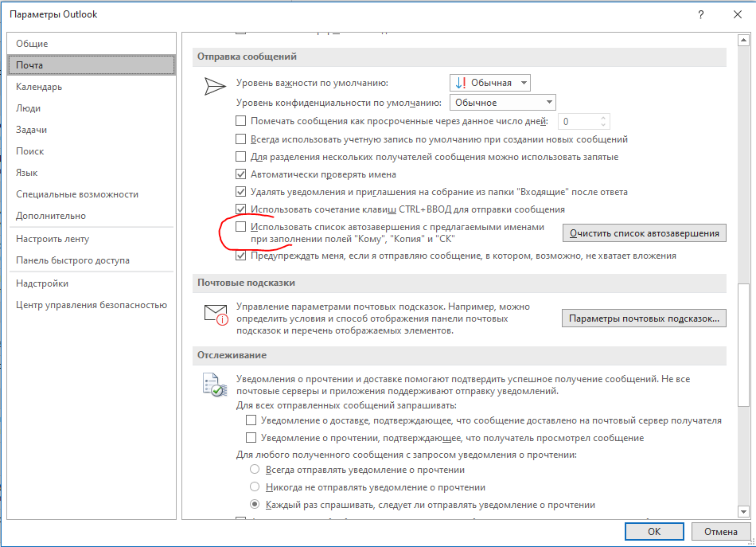Enable Использовать список автозавершения checkbox
756x547 pixels.
pos(240,226)
